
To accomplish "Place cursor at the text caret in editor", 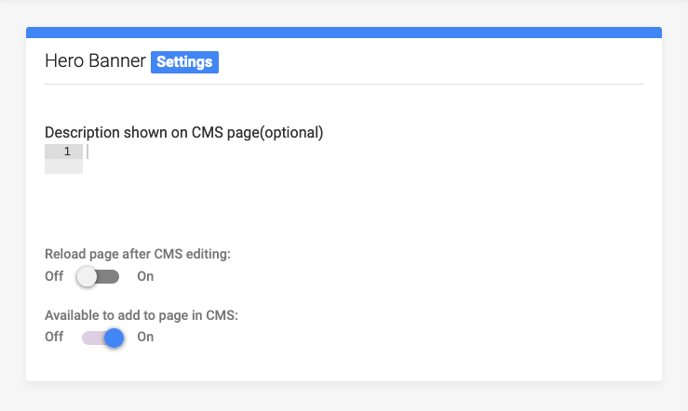I will [88, 151].
